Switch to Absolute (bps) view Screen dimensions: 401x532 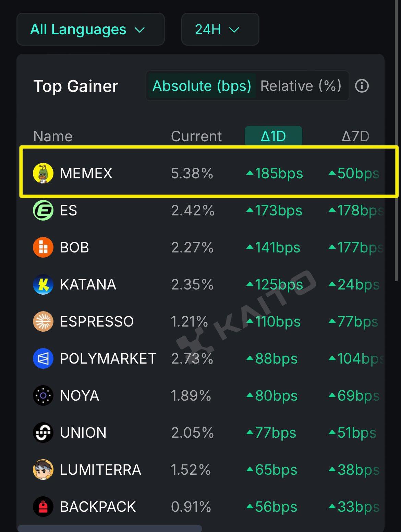202,86
